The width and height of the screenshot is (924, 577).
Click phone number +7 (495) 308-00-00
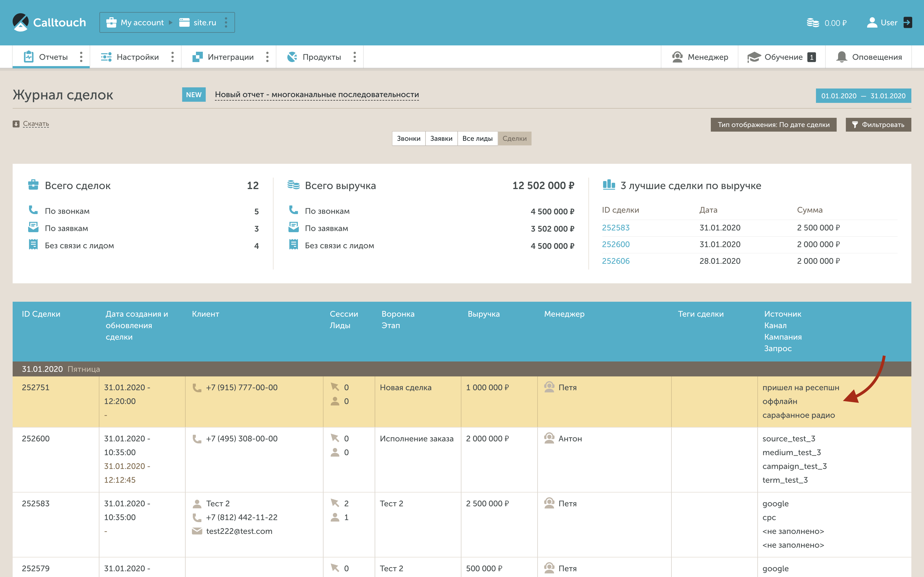tap(242, 439)
